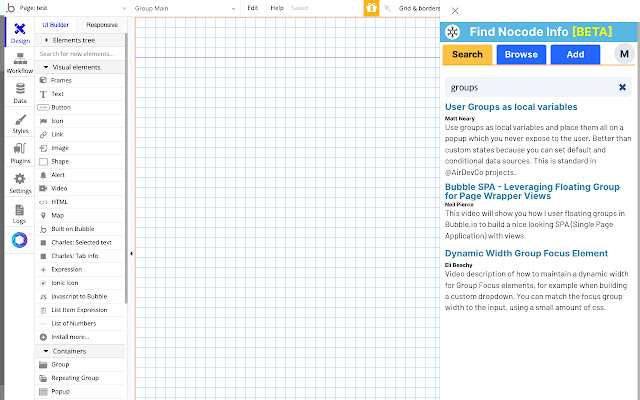Open the Design tab icon
This screenshot has width=640, height=400.
tap(20, 29)
